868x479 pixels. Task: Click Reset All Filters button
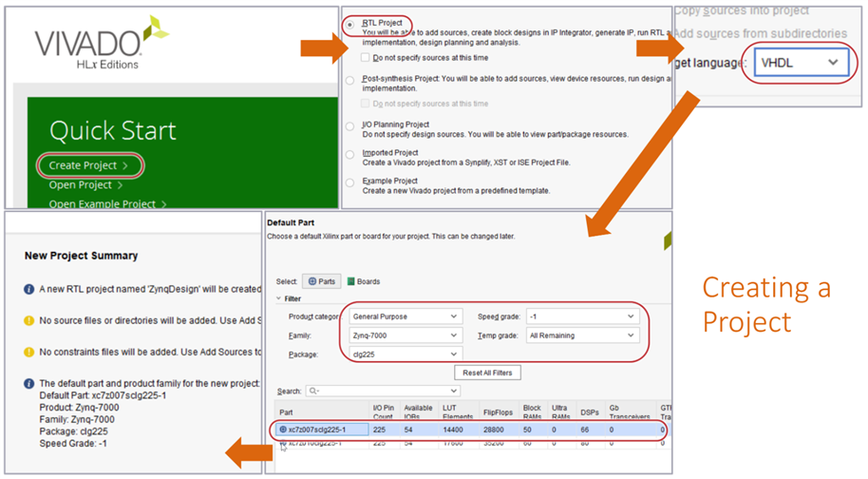pos(487,373)
